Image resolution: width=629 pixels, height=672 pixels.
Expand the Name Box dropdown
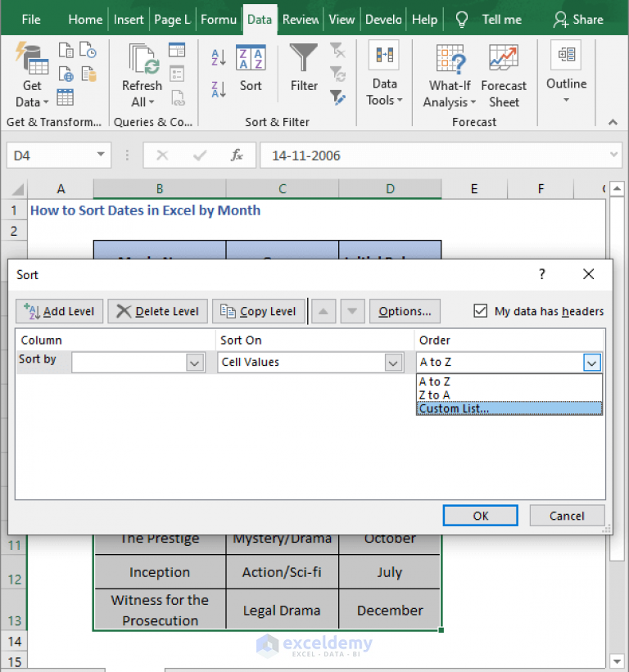coord(101,154)
